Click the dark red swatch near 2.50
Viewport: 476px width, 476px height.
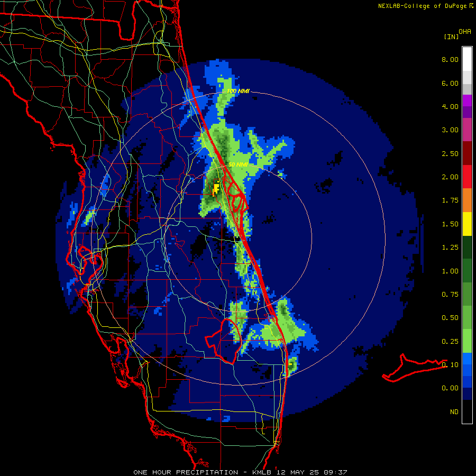[x=467, y=153]
